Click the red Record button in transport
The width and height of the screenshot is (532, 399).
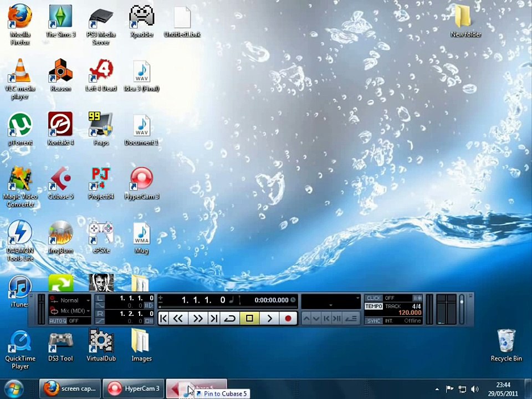point(288,319)
